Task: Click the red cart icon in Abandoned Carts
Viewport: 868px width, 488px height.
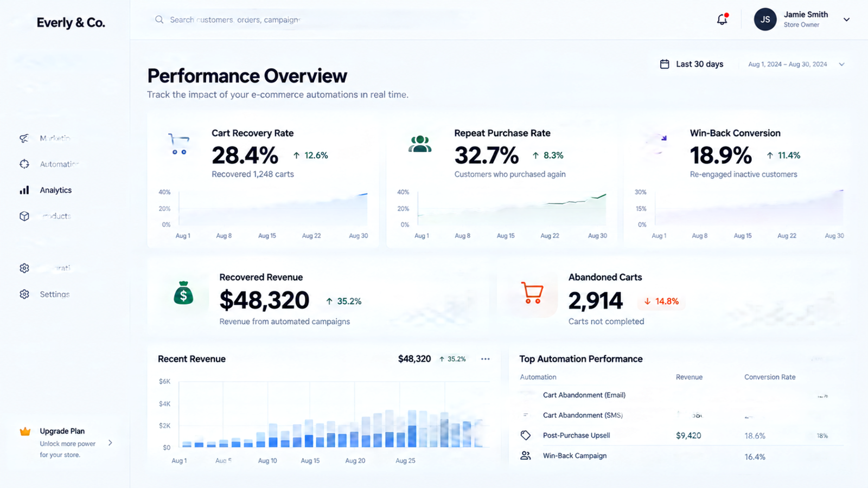Action: point(532,293)
